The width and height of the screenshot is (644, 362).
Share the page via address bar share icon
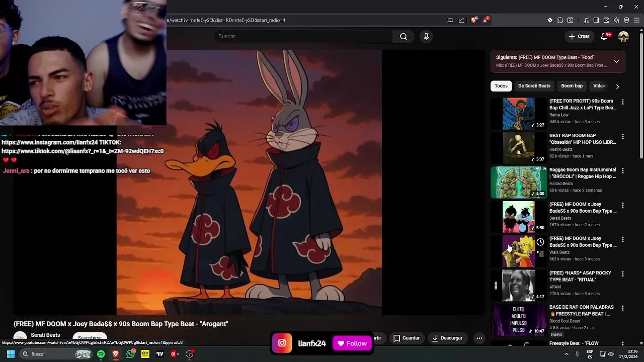click(461, 20)
